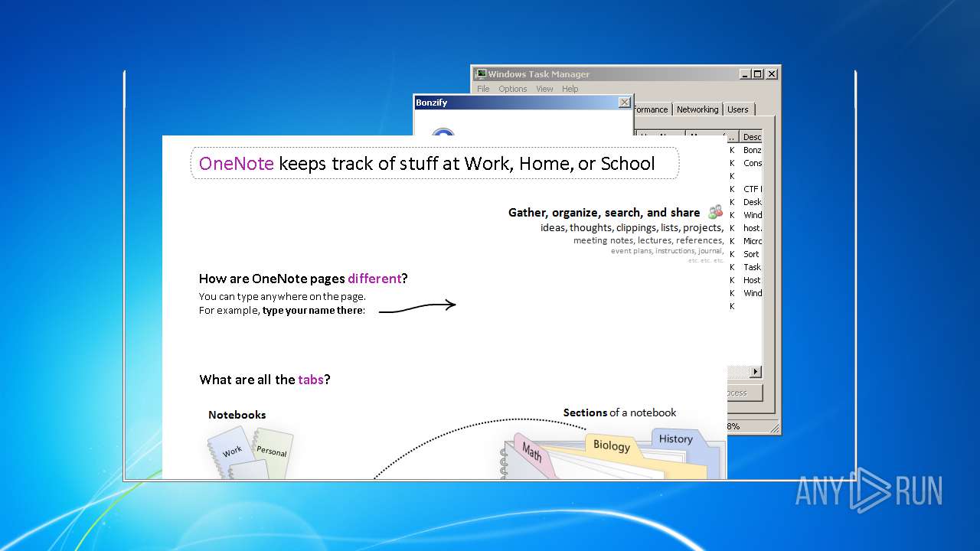The width and height of the screenshot is (980, 551).
Task: Close the Bonzify window
Action: (624, 102)
